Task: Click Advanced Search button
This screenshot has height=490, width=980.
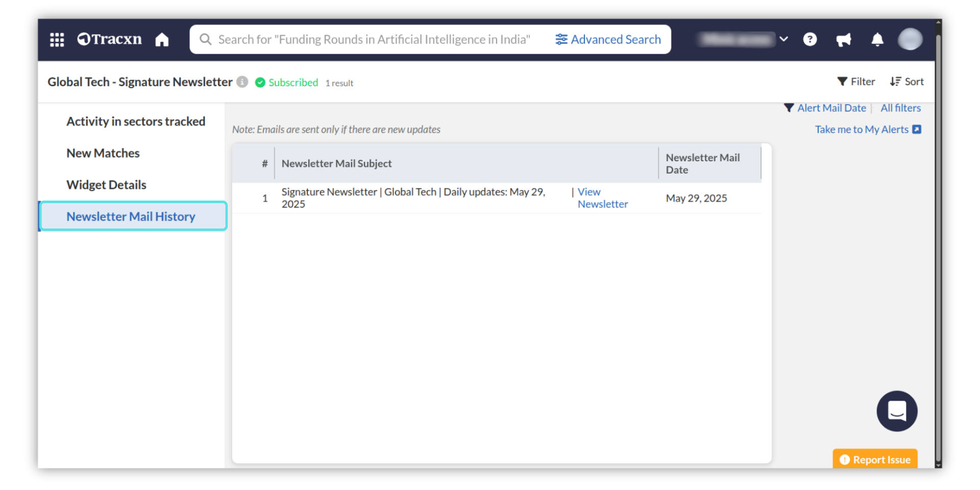Action: (608, 39)
